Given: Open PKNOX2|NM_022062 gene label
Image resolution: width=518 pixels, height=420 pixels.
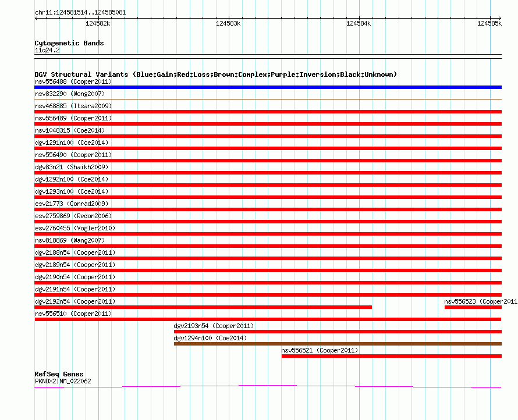Looking at the screenshot, I should click(x=63, y=381).
